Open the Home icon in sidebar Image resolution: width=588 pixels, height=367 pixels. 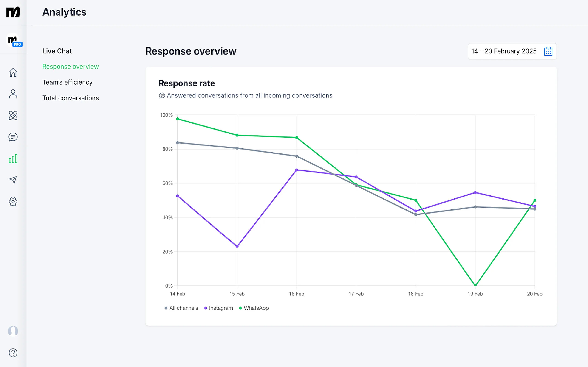click(x=13, y=72)
